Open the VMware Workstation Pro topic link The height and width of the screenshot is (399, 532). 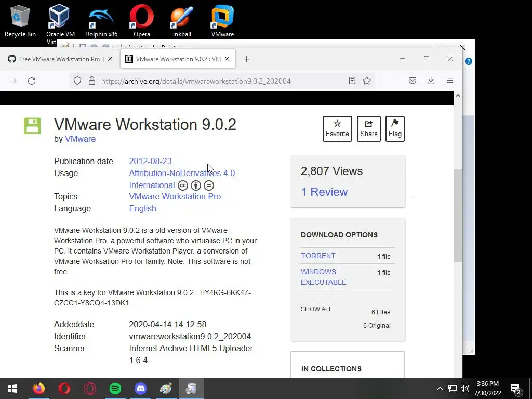coord(175,196)
